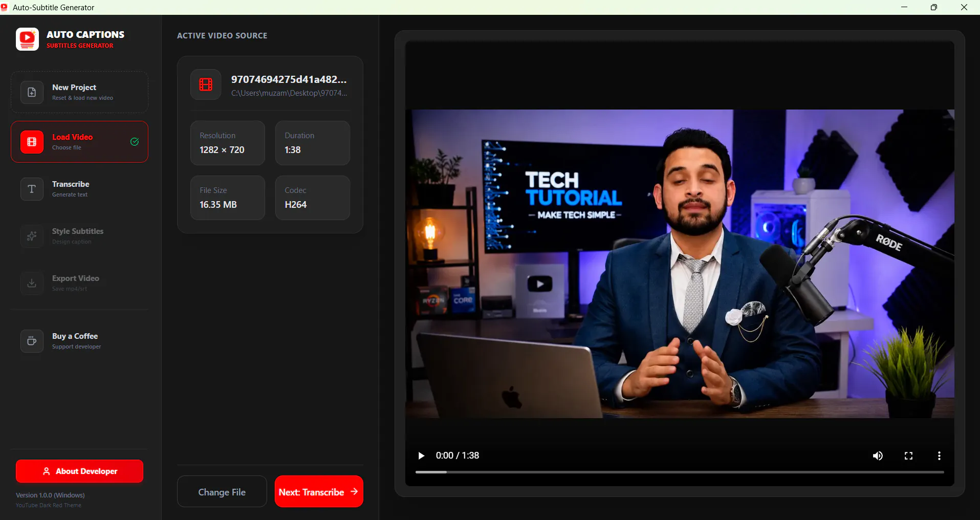Open the Style Subtitles step
The height and width of the screenshot is (520, 980).
coord(79,236)
